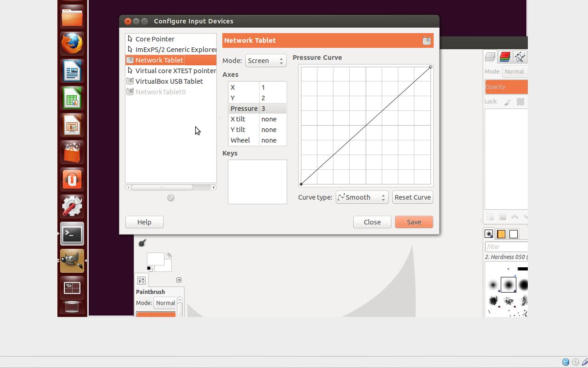Swap foreground and background colors
This screenshot has width=588, height=368.
(169, 255)
